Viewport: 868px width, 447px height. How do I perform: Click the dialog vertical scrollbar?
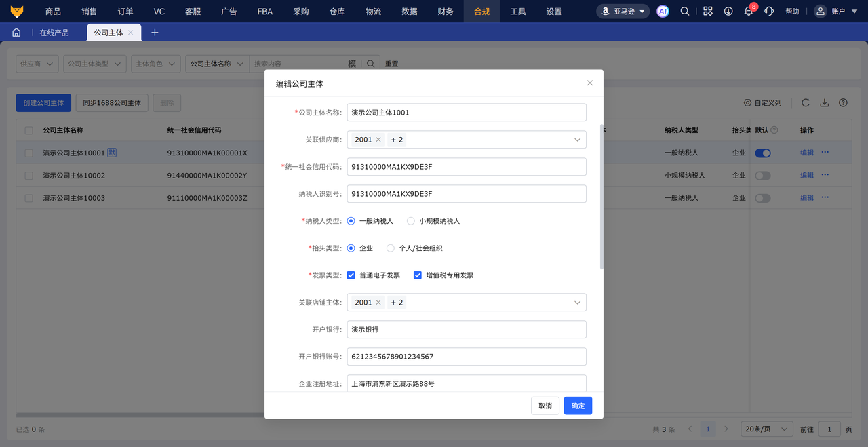(x=601, y=197)
